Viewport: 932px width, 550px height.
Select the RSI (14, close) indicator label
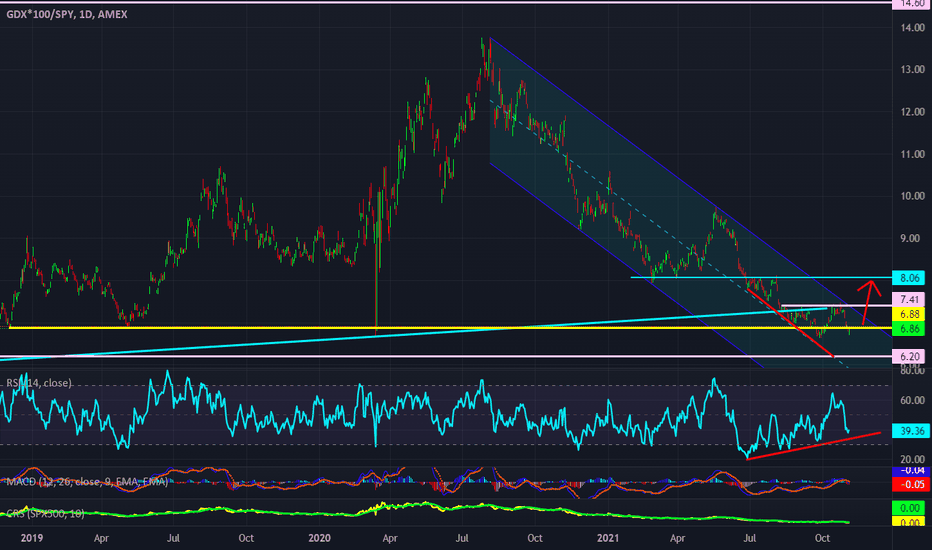tap(39, 383)
